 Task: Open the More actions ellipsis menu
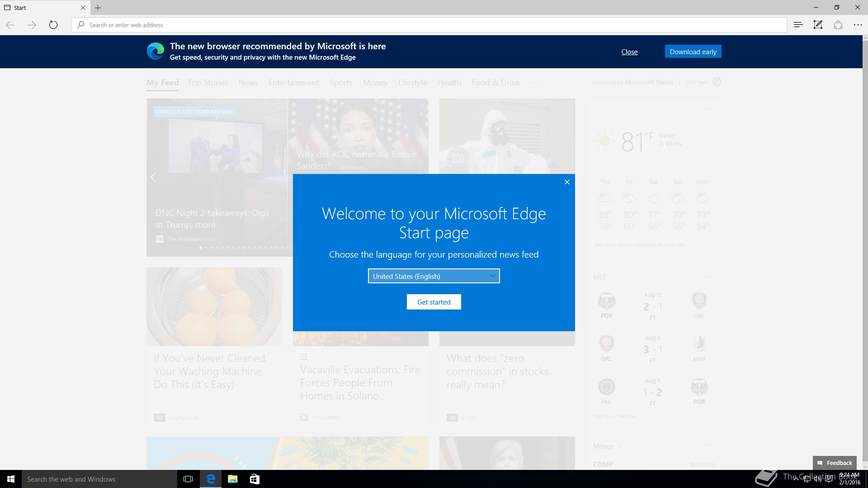858,25
